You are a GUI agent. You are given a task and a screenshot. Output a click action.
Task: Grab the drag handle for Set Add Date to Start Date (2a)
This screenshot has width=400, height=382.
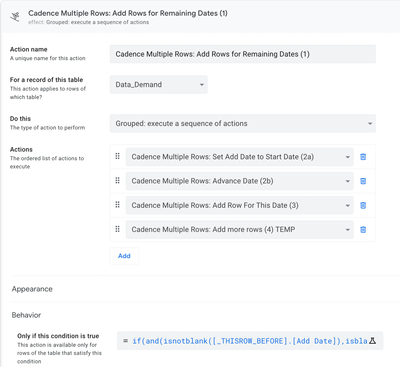pyautogui.click(x=117, y=156)
